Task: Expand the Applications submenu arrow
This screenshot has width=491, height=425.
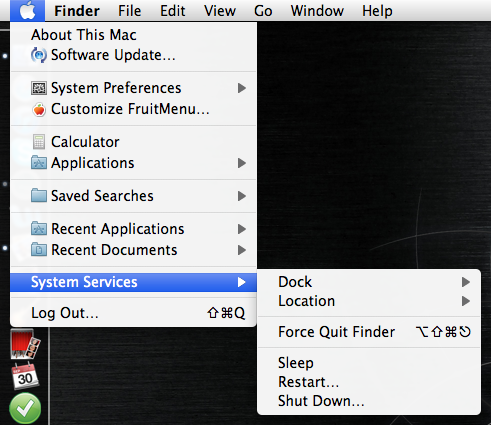Action: pyautogui.click(x=242, y=163)
